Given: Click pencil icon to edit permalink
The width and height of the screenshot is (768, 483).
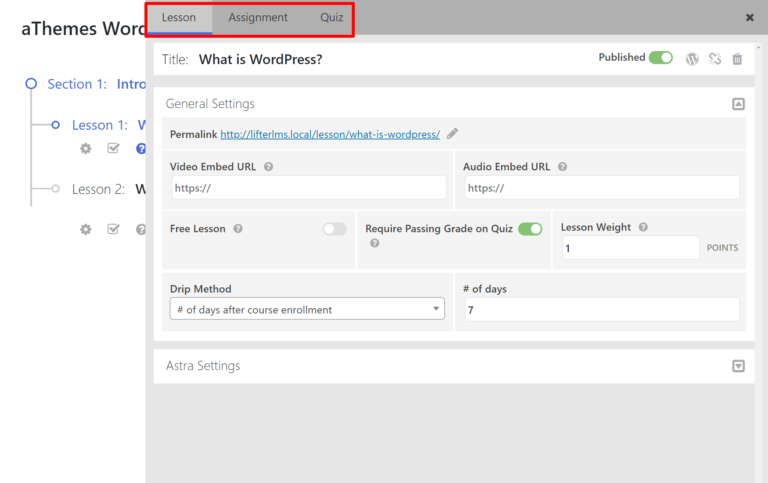Looking at the screenshot, I should tap(452, 134).
